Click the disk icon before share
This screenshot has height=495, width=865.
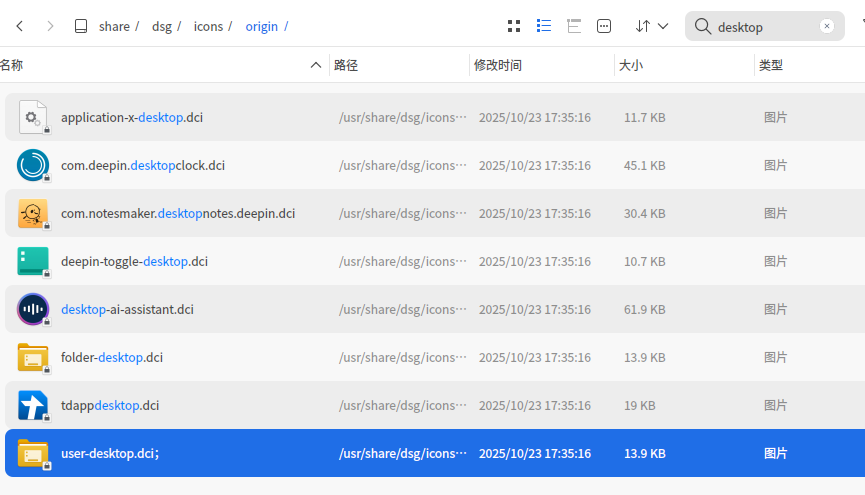[x=81, y=26]
